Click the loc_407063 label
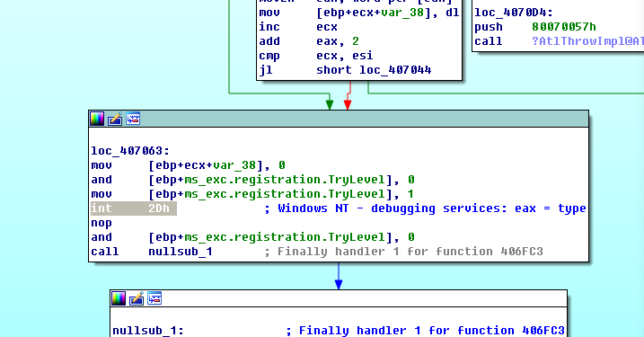 130,151
